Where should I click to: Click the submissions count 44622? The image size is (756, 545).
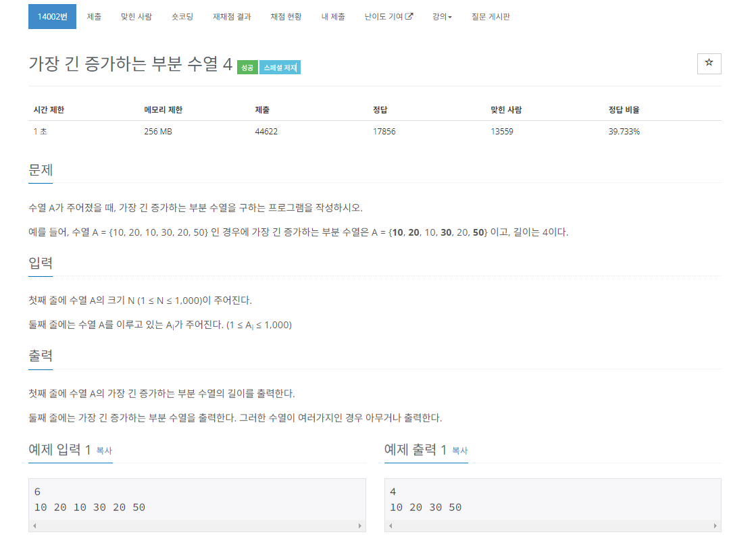266,132
